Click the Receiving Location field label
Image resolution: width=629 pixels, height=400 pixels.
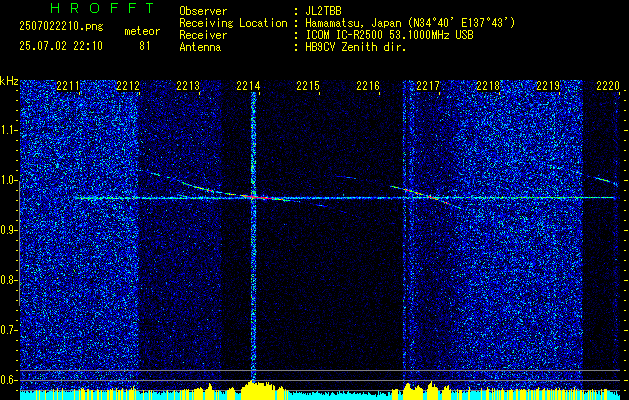[233, 23]
